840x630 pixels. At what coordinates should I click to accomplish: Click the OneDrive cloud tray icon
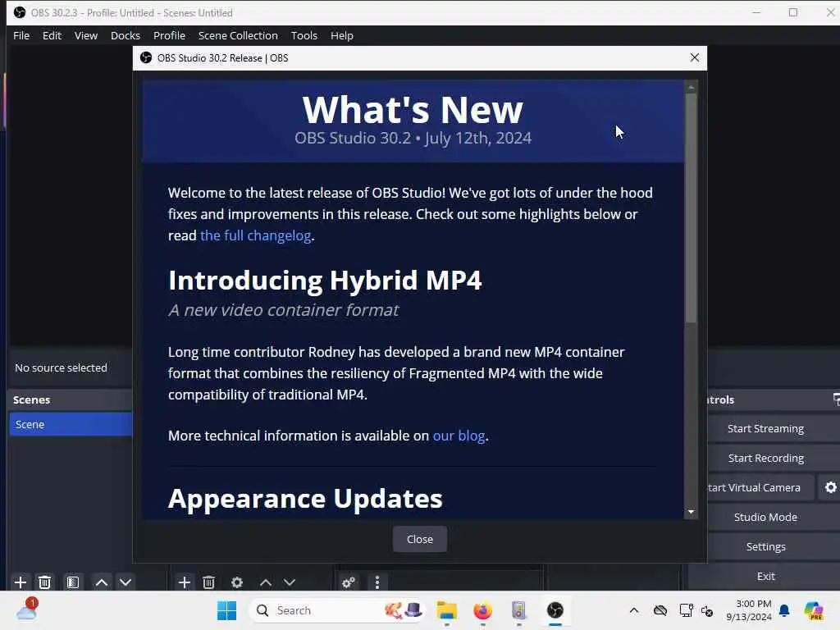[660, 610]
